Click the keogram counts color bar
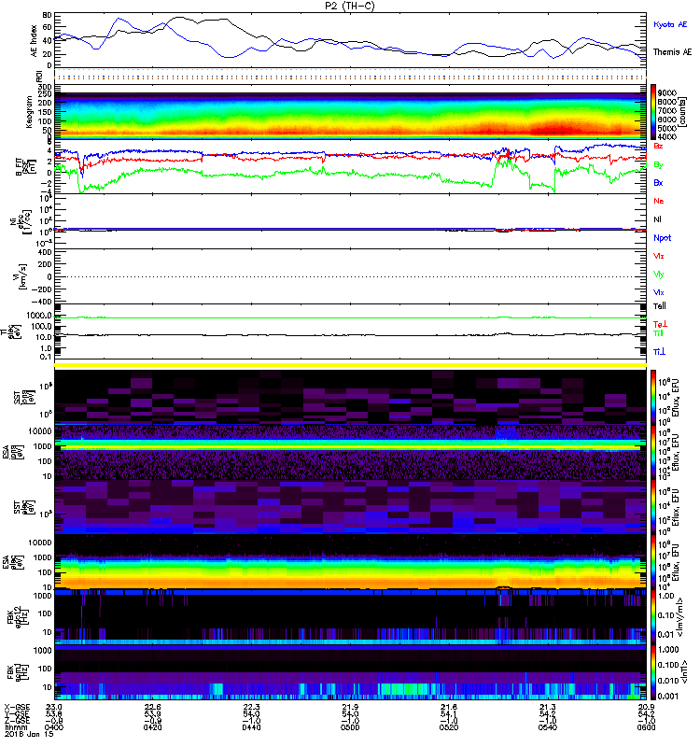The width and height of the screenshot is (700, 747). (x=653, y=112)
